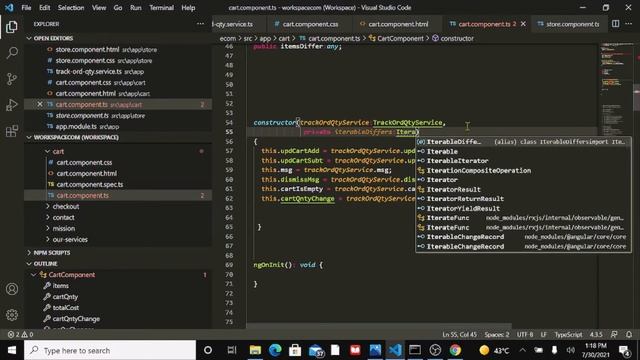
Task: Expand the checkout folder
Action: click(x=65, y=207)
